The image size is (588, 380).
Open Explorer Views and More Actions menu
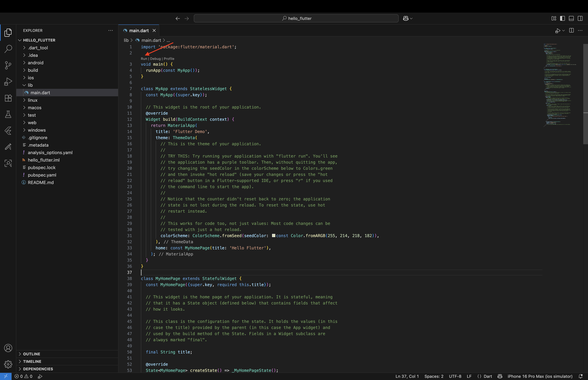(x=111, y=30)
